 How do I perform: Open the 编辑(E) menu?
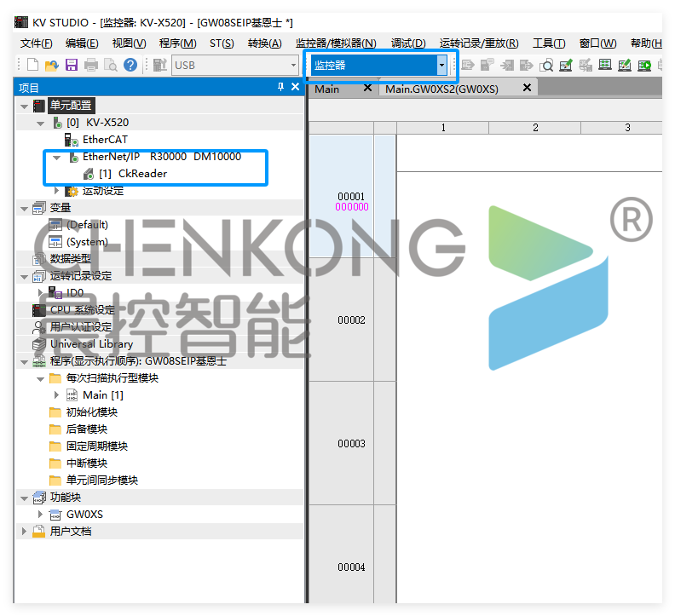[x=82, y=43]
